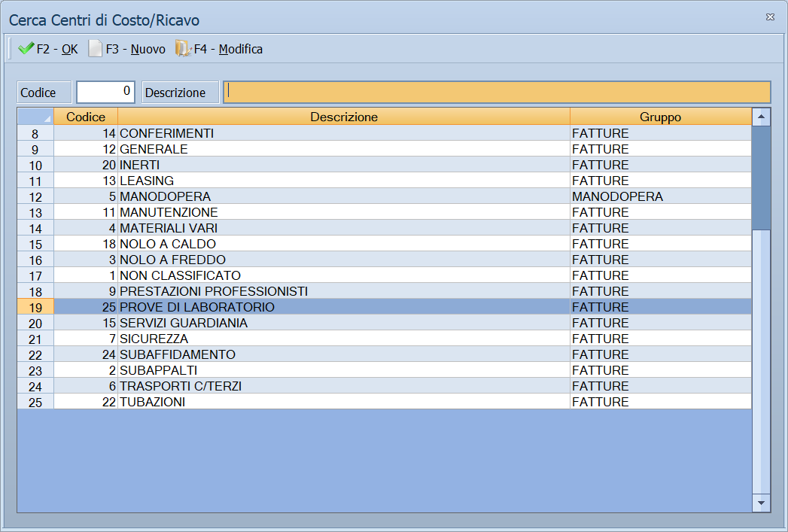Select all rows via grid corner cell
Viewport: 788px width, 532px height.
(35, 117)
